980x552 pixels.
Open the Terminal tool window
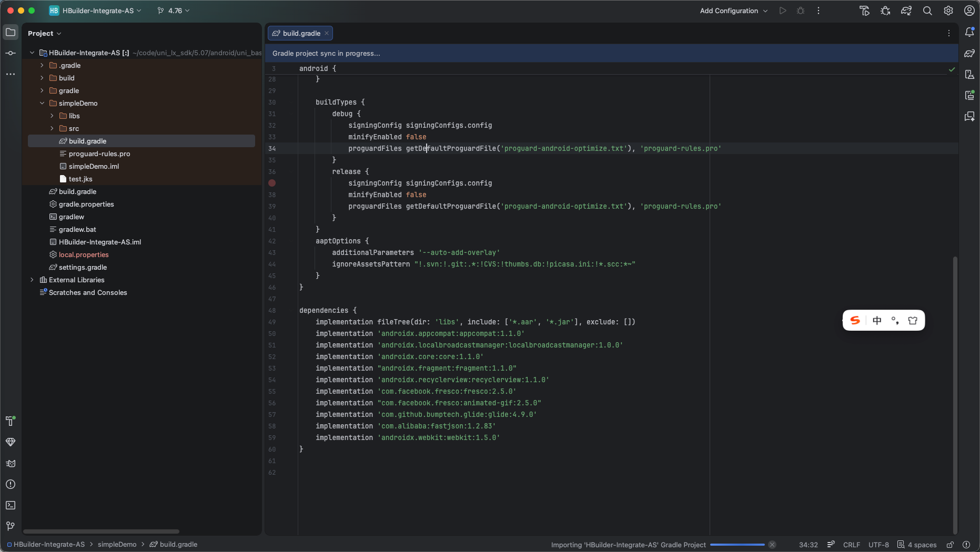[x=11, y=505]
